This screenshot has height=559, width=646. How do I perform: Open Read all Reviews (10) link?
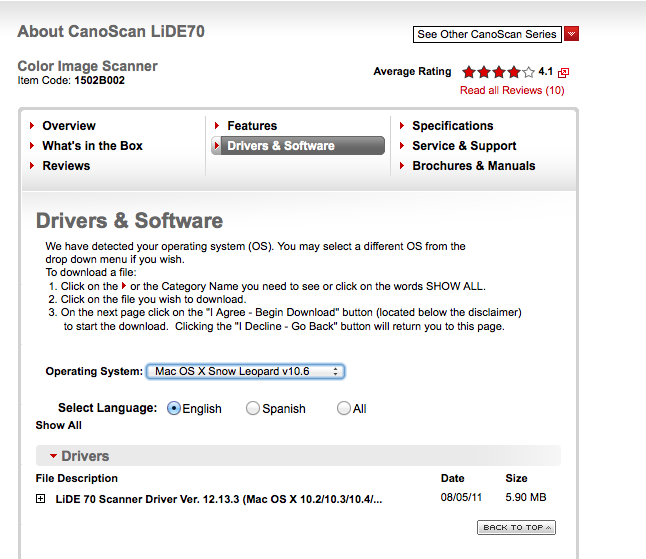[x=512, y=90]
